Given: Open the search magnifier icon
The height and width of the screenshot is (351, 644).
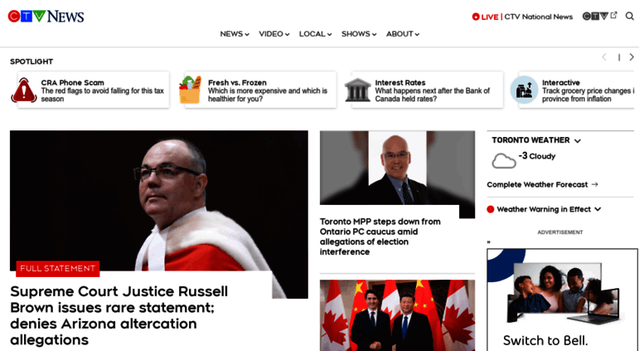Looking at the screenshot, I should coord(630,16).
